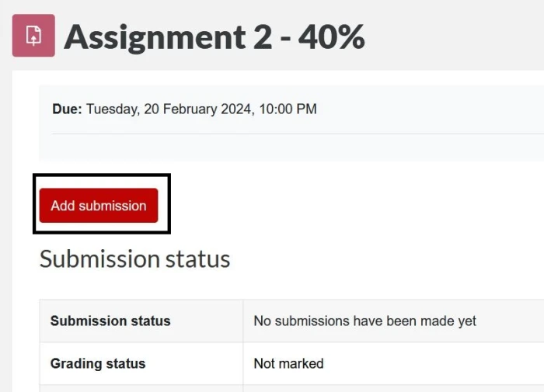The height and width of the screenshot is (392, 544).
Task: Click the 10:00 PM due time
Action: tap(288, 109)
